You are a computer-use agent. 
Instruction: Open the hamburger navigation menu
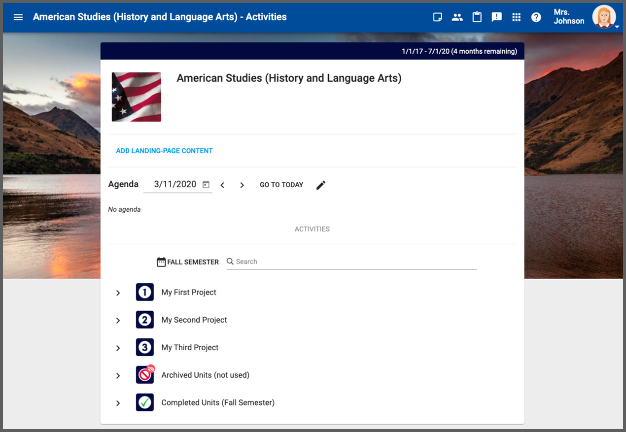coord(18,17)
